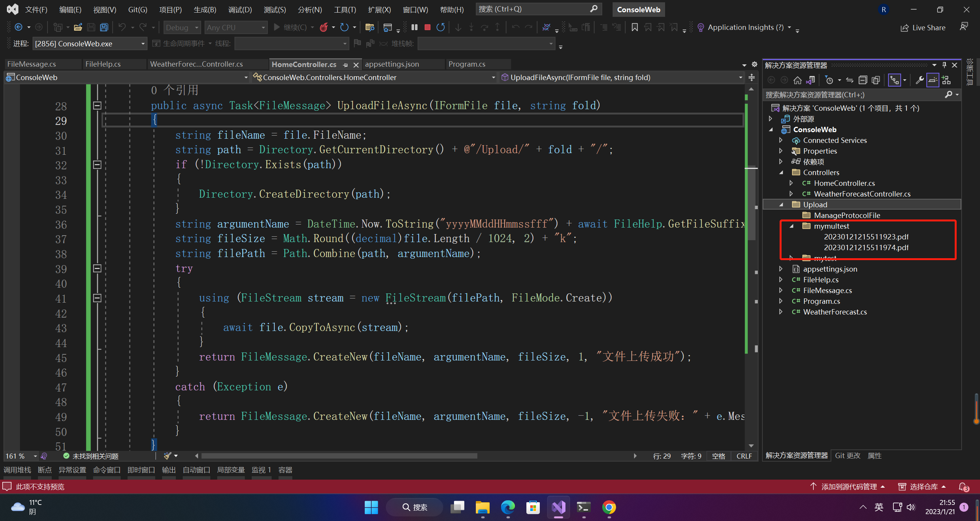This screenshot has height=521, width=980.
Task: Collapse the mymultest folder node
Action: 792,226
